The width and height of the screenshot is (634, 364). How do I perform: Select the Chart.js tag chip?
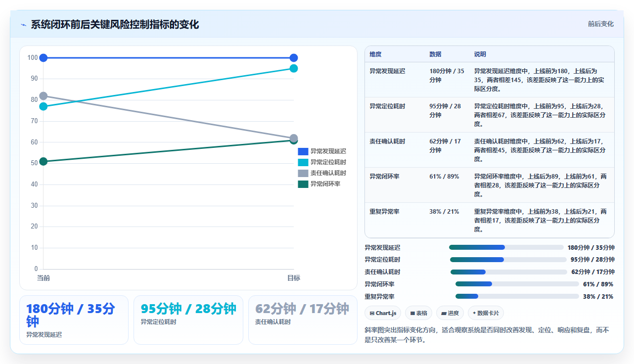383,313
